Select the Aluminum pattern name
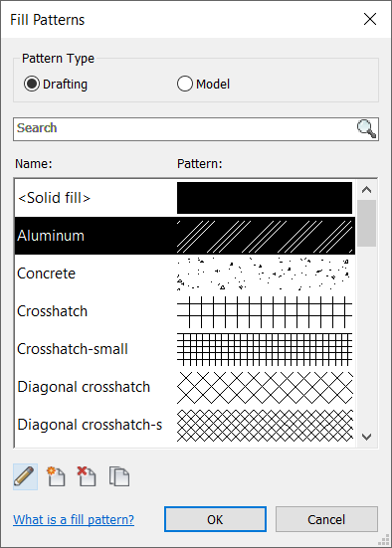This screenshot has height=548, width=392. (x=51, y=236)
